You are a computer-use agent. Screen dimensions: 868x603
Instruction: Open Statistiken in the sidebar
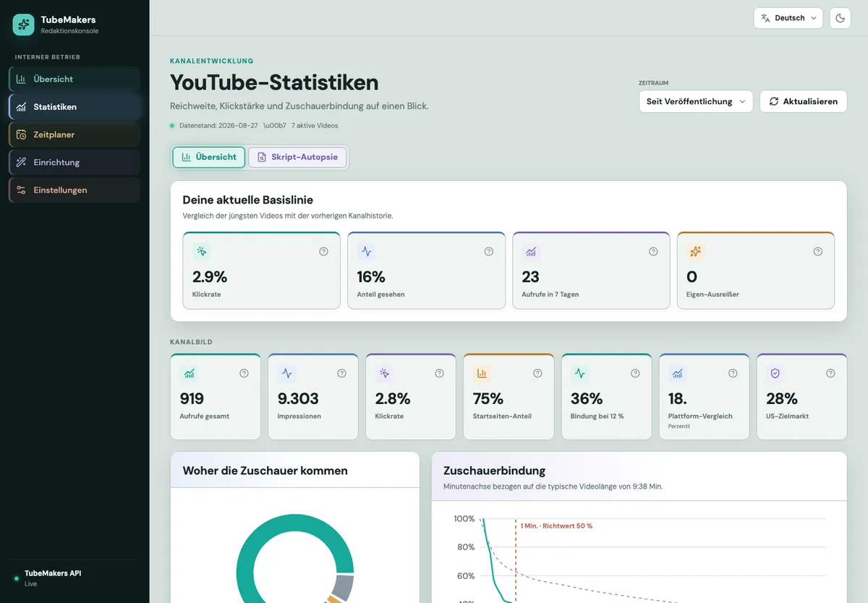click(x=75, y=106)
